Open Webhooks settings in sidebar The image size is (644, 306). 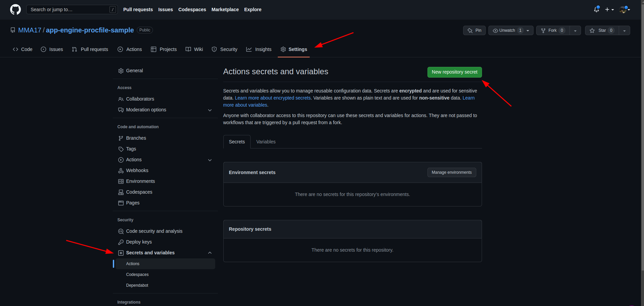137,171
